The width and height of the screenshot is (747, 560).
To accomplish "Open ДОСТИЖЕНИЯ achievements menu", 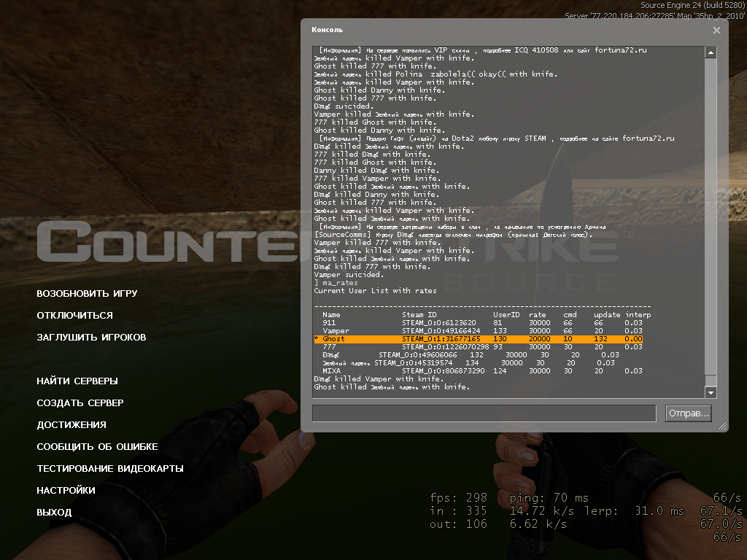I will pos(71,425).
